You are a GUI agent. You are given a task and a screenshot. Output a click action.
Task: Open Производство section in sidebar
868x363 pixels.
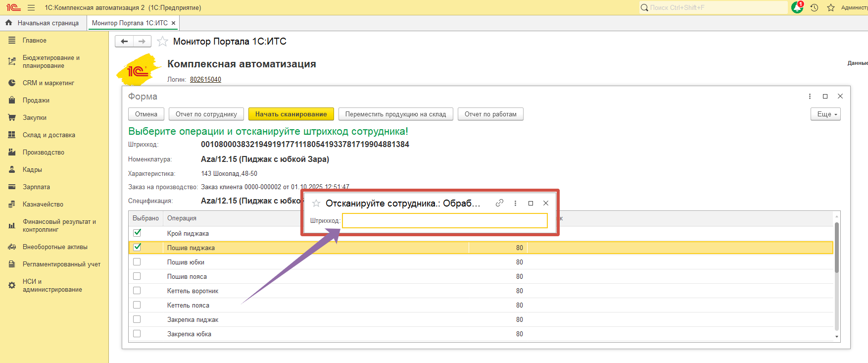pos(44,152)
